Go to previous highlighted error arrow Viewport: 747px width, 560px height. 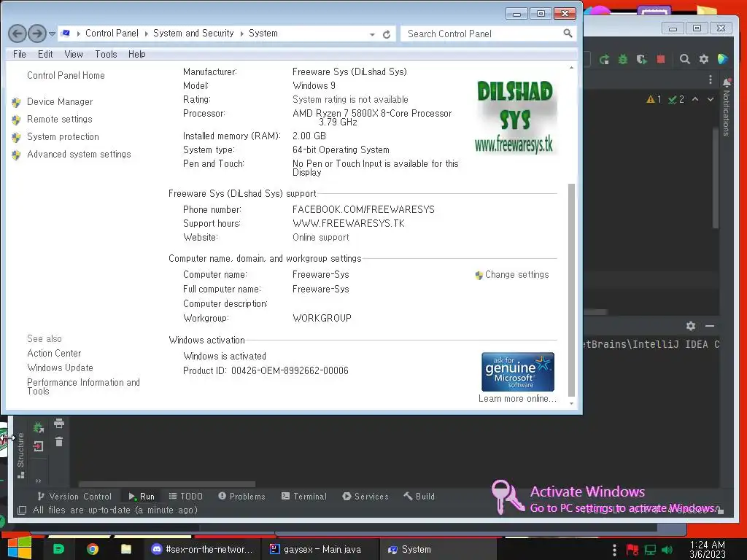pos(695,99)
